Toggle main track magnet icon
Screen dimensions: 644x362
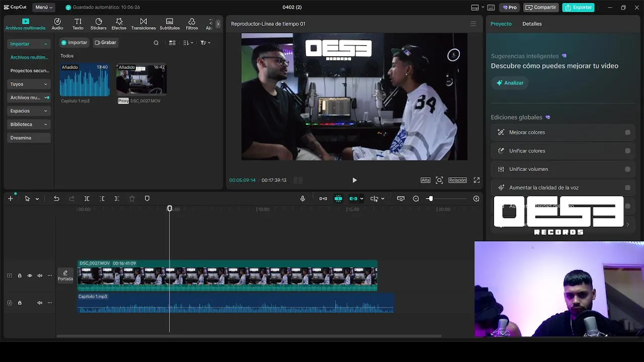[323, 199]
